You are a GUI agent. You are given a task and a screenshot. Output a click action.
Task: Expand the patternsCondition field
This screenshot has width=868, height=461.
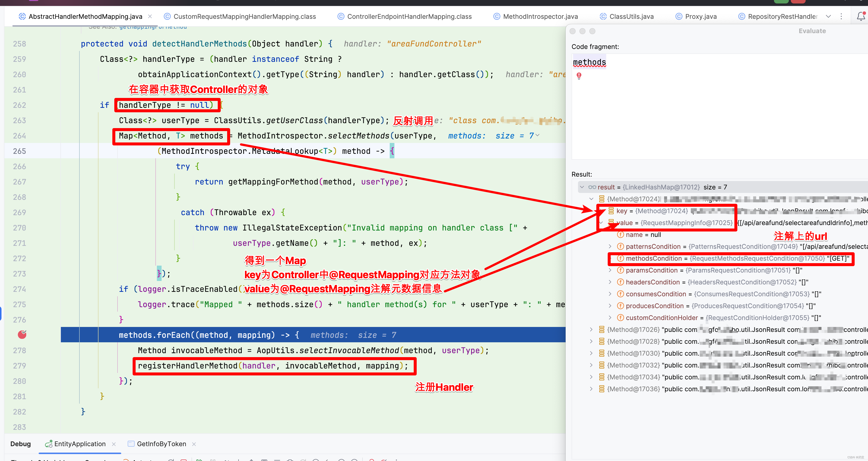point(610,247)
